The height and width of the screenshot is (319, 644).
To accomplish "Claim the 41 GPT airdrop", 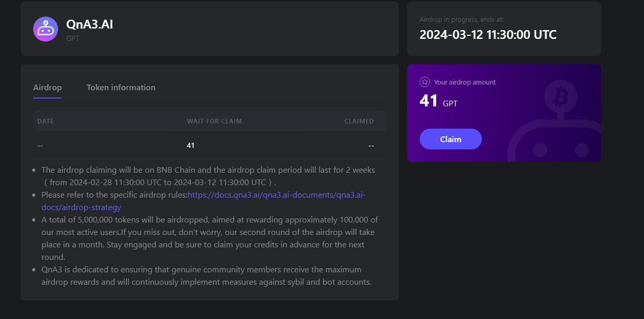I will click(x=450, y=139).
